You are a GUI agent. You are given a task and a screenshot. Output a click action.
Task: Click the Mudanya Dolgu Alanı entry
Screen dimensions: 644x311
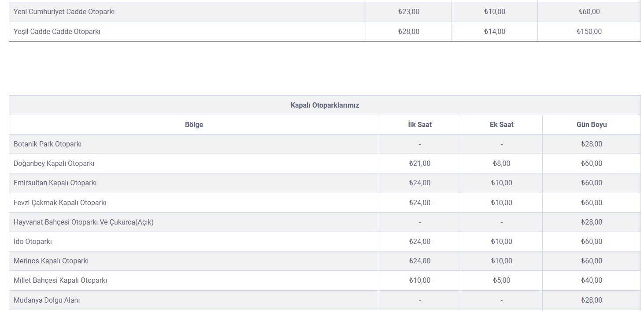[x=47, y=300]
